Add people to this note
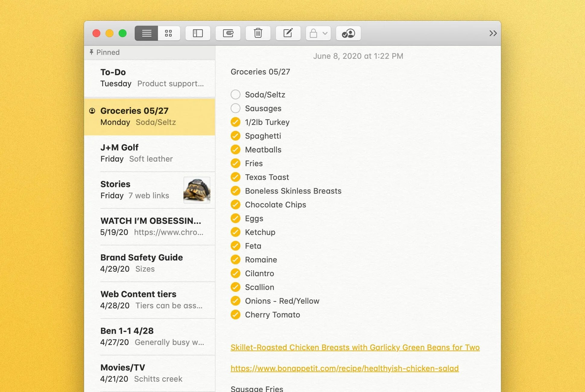Screen dimensions: 585x392 [348, 33]
